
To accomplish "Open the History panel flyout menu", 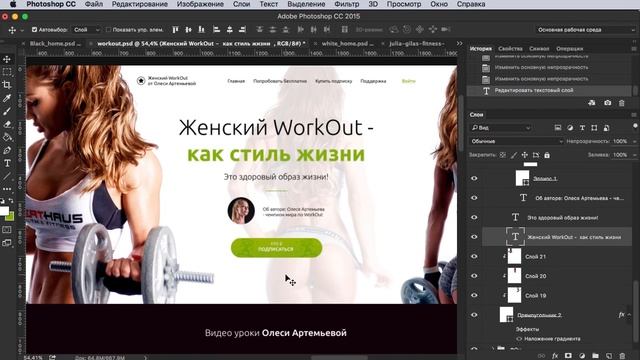I will (x=634, y=49).
